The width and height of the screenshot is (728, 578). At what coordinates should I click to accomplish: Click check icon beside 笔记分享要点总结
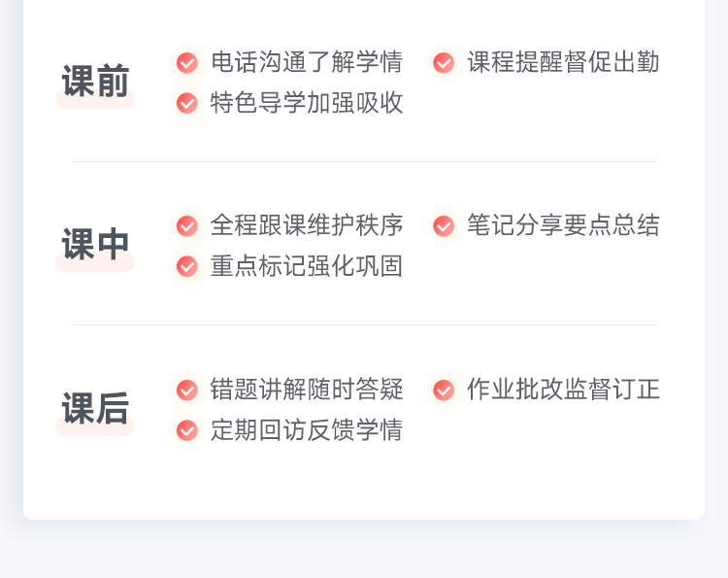coord(444,226)
